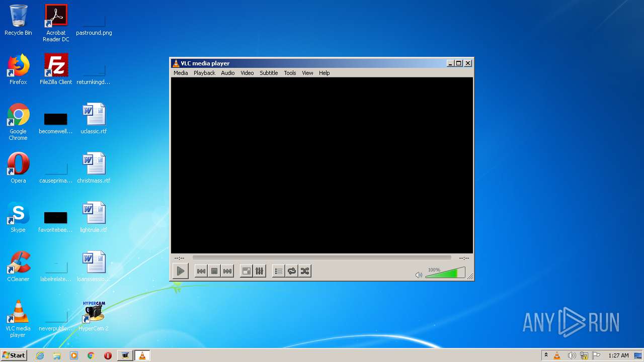Switch to HyperCam taskbar button
This screenshot has width=644, height=362.
point(125,355)
